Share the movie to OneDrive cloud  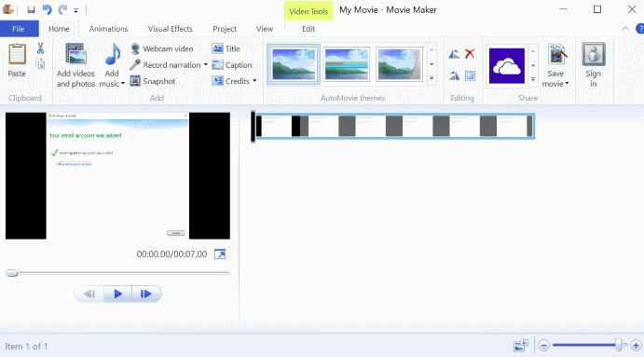click(x=507, y=66)
